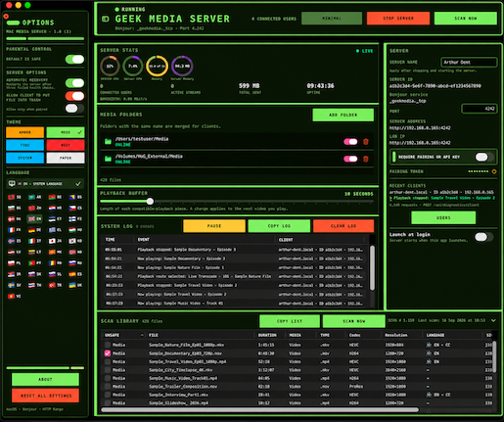The width and height of the screenshot is (504, 422).
Task: Select the ZH Chinese flag language
Action: coord(35,208)
